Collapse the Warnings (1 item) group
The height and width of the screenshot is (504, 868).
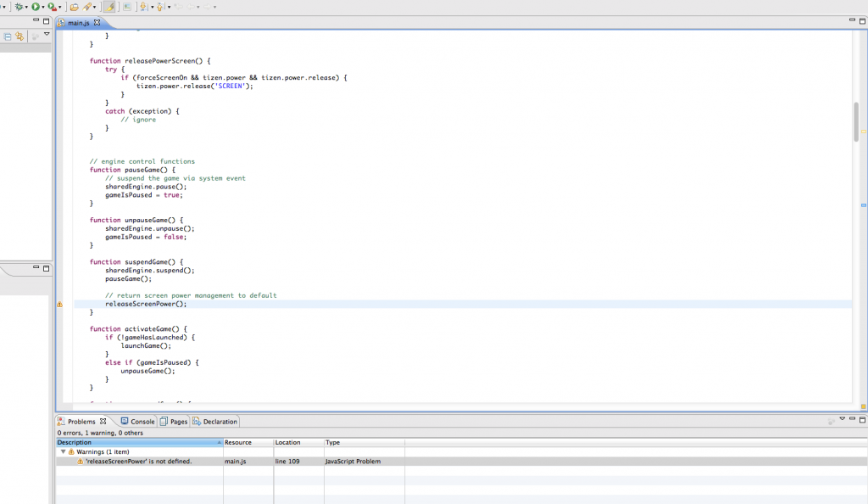coord(63,452)
